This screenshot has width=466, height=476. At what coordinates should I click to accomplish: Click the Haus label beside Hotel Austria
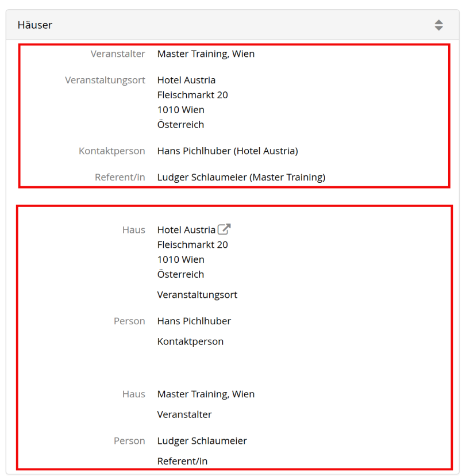134,230
